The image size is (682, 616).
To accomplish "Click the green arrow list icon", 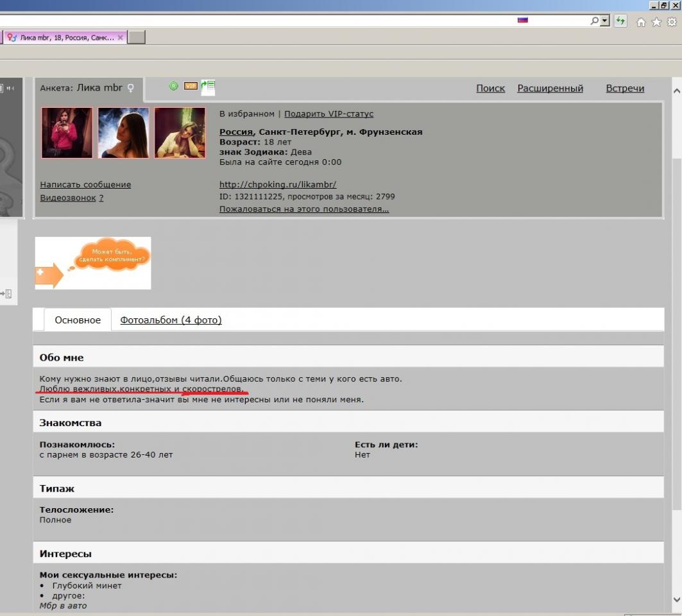I will pyautogui.click(x=208, y=86).
